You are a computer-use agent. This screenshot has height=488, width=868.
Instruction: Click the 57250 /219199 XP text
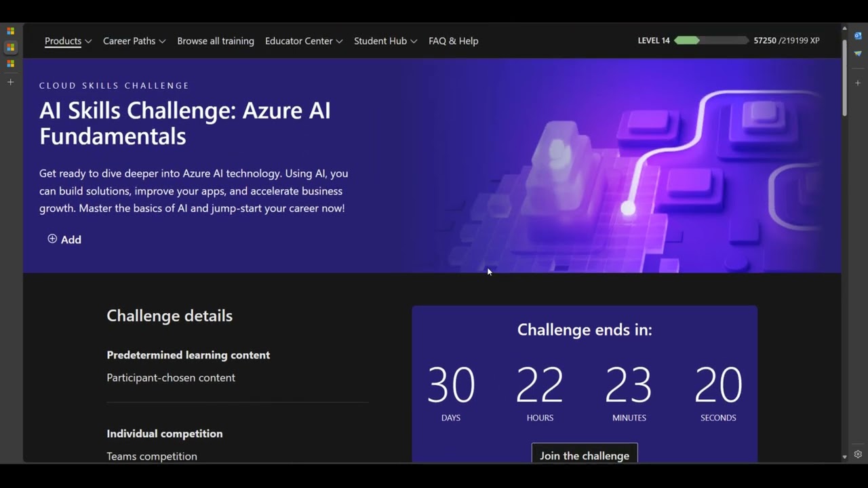click(787, 41)
